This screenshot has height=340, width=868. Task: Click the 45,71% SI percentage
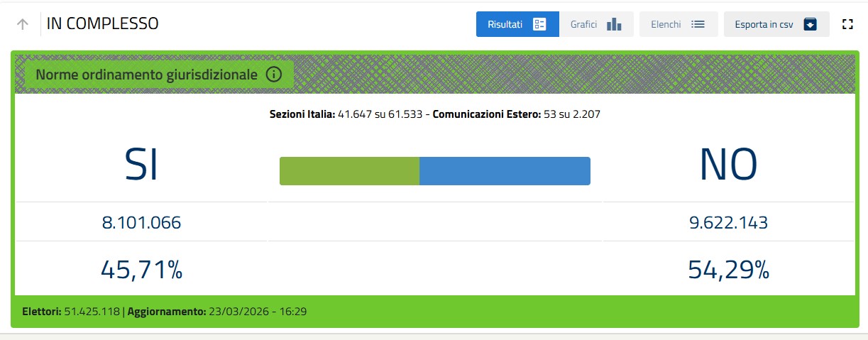click(141, 270)
